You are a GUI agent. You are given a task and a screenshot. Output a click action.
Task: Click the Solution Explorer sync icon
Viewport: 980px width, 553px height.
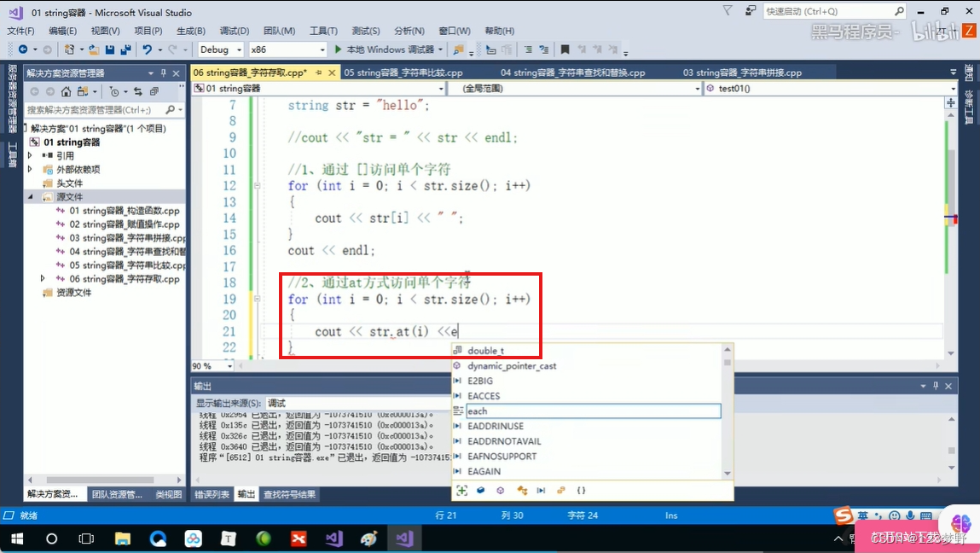(137, 91)
